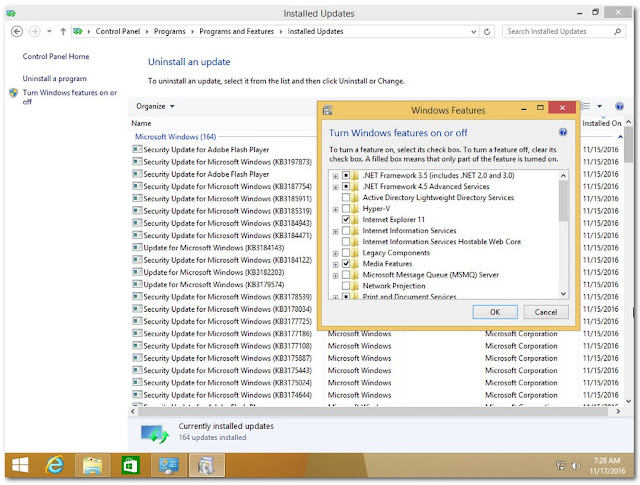640x485 pixels.
Task: Click Hyper-V folder icon
Action: tap(355, 208)
